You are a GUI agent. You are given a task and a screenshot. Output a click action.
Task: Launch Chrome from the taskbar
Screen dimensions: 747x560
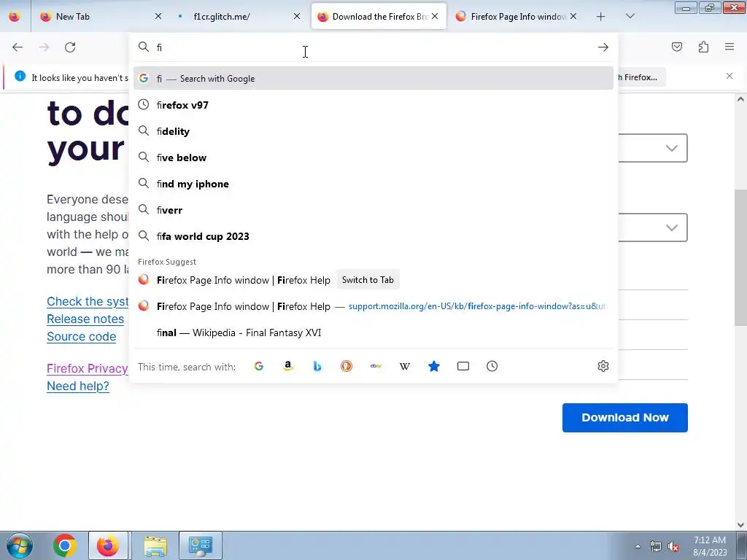pos(64,545)
